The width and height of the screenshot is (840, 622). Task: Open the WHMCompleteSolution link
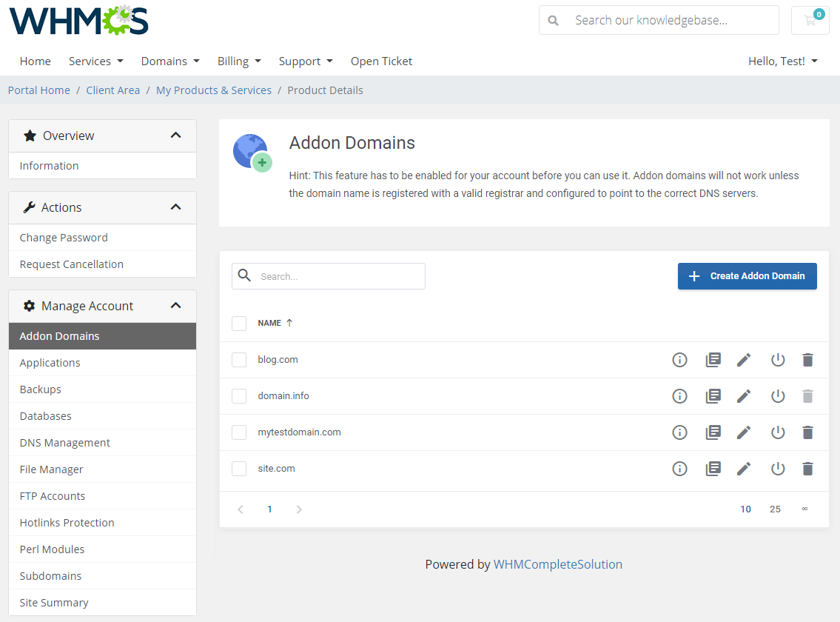coord(558,564)
